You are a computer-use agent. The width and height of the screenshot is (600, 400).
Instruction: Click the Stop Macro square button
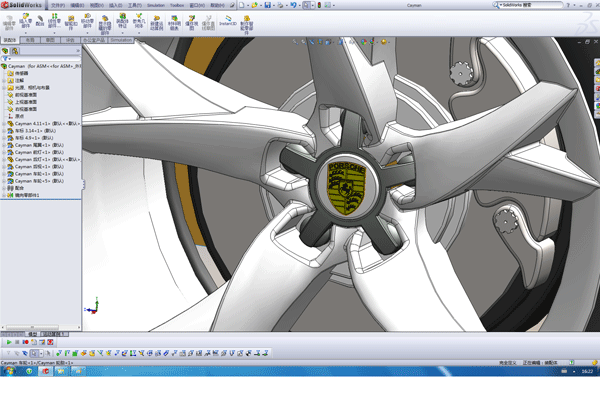pos(17,342)
